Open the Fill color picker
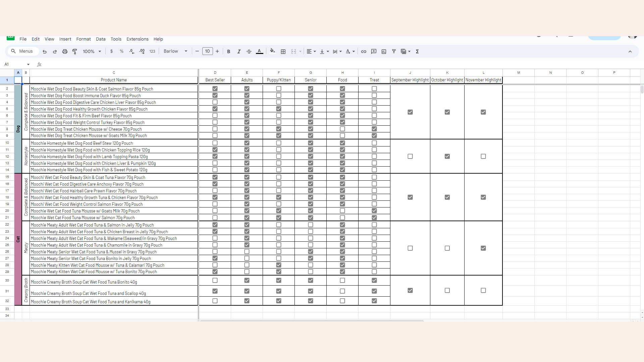Viewport: 644px width, 362px height. point(272,52)
